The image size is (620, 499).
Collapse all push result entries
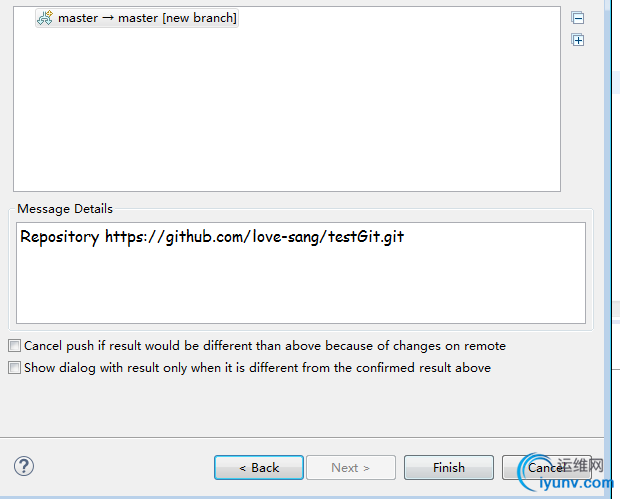pyautogui.click(x=578, y=18)
